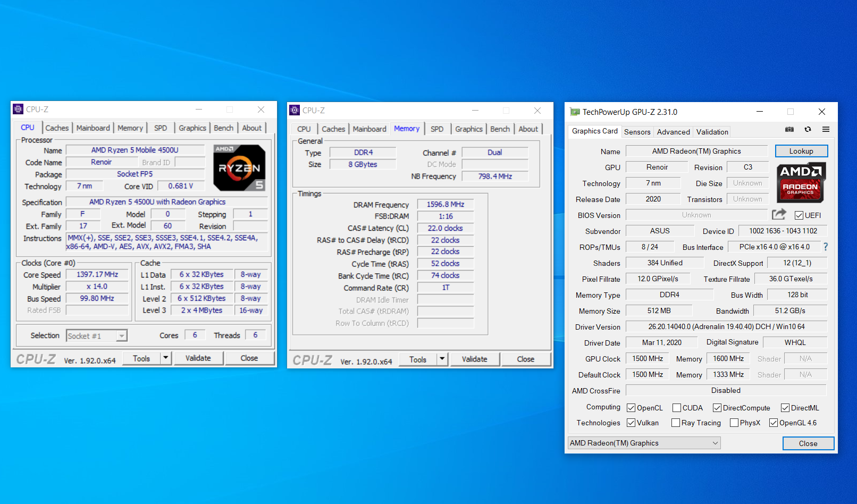Click the Memory CPU-Z window title icon
The image size is (857, 504).
(295, 110)
